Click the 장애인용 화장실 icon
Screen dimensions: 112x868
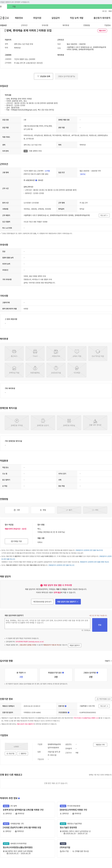69,423
